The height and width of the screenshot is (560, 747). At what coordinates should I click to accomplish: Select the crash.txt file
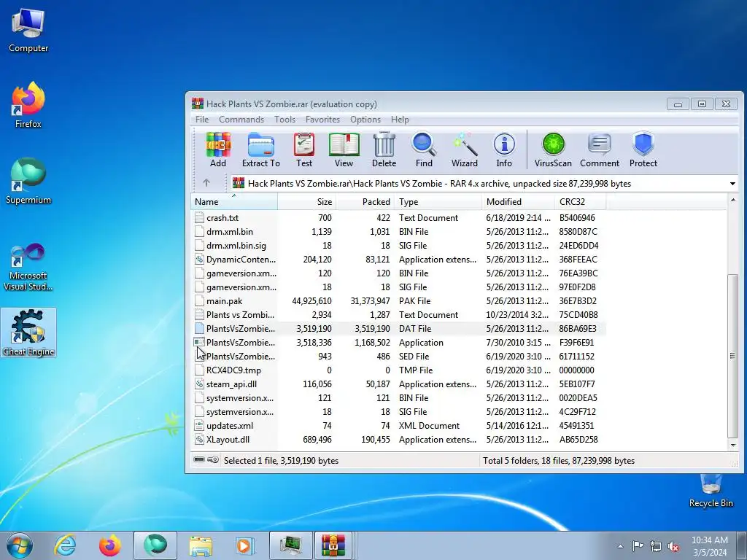[x=398, y=217]
